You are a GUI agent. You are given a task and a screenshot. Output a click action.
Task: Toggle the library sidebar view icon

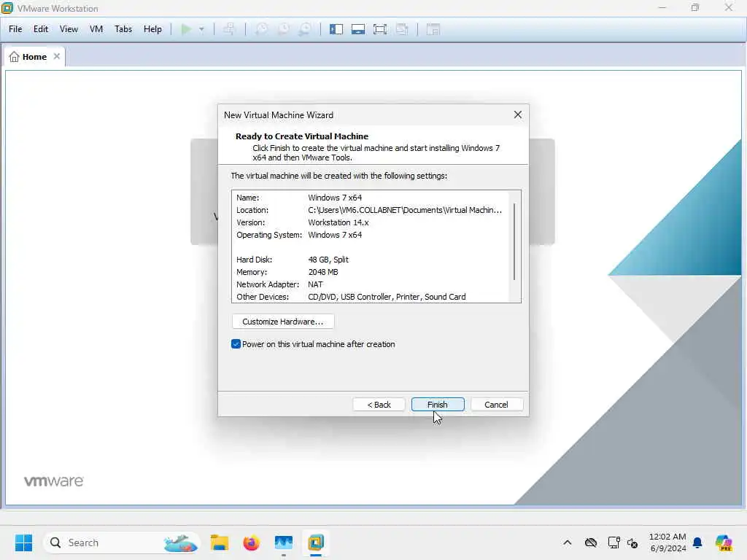pyautogui.click(x=336, y=29)
